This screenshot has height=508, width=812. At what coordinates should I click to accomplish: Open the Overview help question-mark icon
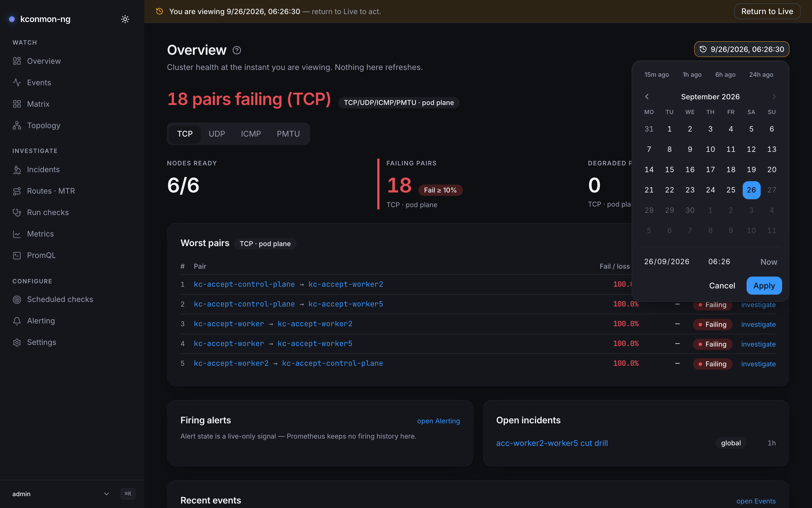[x=237, y=51]
